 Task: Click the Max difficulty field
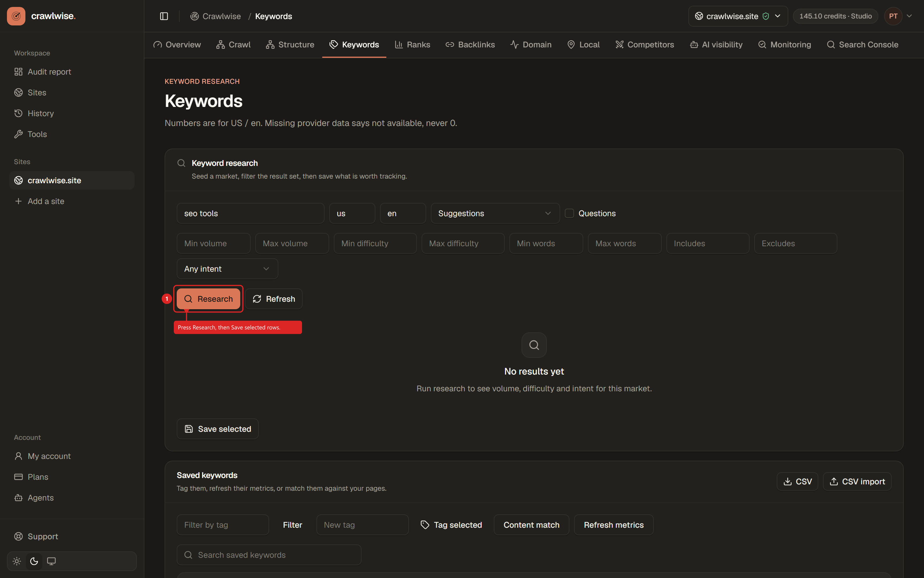[463, 244]
